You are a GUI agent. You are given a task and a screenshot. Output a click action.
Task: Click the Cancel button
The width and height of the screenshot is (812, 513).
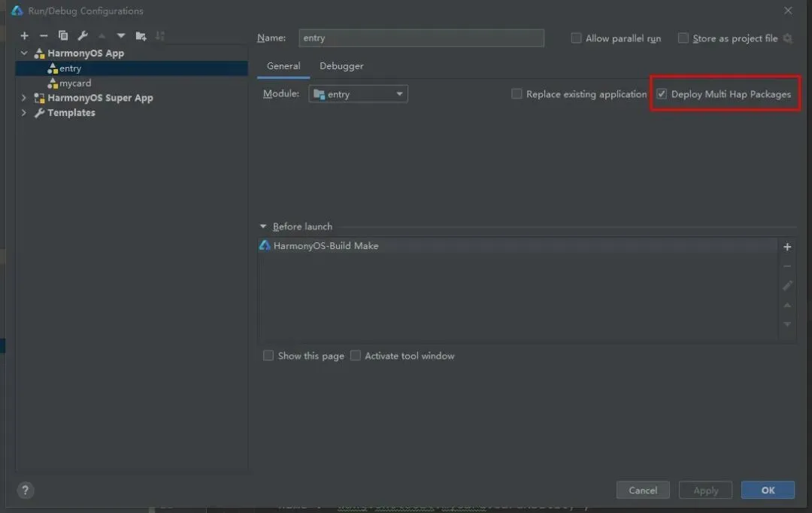pyautogui.click(x=643, y=490)
